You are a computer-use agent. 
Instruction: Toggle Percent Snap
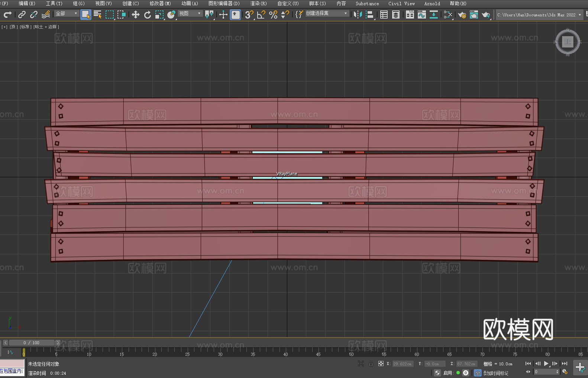coord(273,14)
